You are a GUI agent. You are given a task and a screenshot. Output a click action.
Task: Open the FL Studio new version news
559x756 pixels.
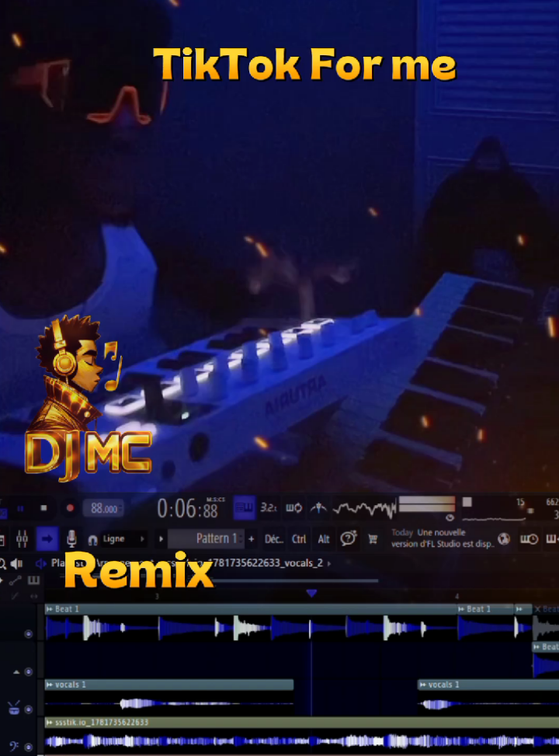click(442, 538)
